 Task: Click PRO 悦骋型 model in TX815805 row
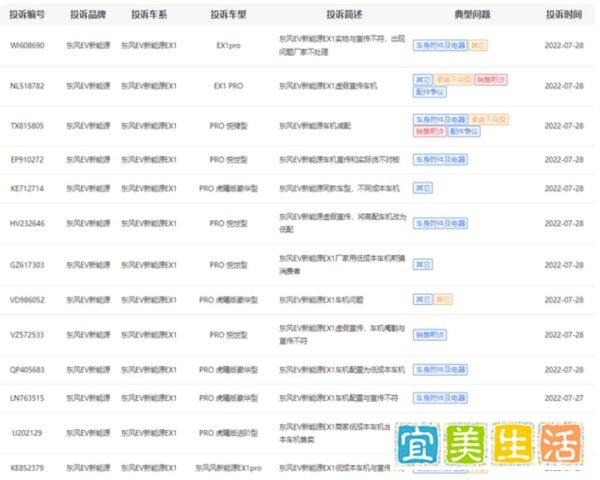click(x=228, y=126)
